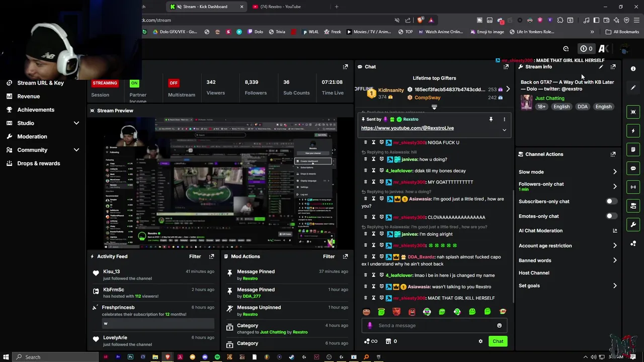Delete mr_shiesty300's MY GOATTT message
Viewport: 644px width, 362px height.
[x=365, y=182]
